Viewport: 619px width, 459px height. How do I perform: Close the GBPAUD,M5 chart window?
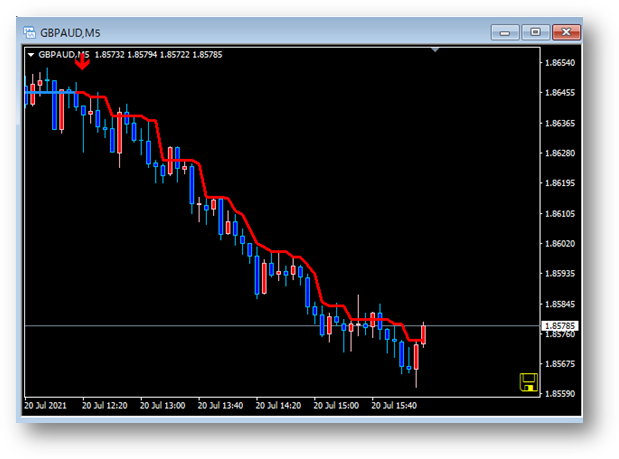coord(566,32)
